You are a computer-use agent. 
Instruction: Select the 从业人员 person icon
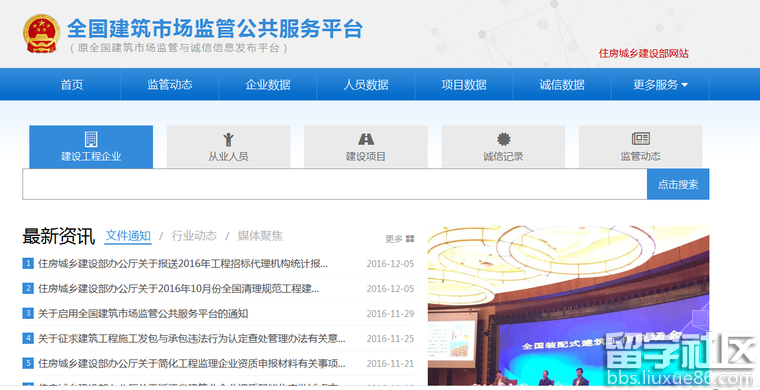[x=228, y=140]
